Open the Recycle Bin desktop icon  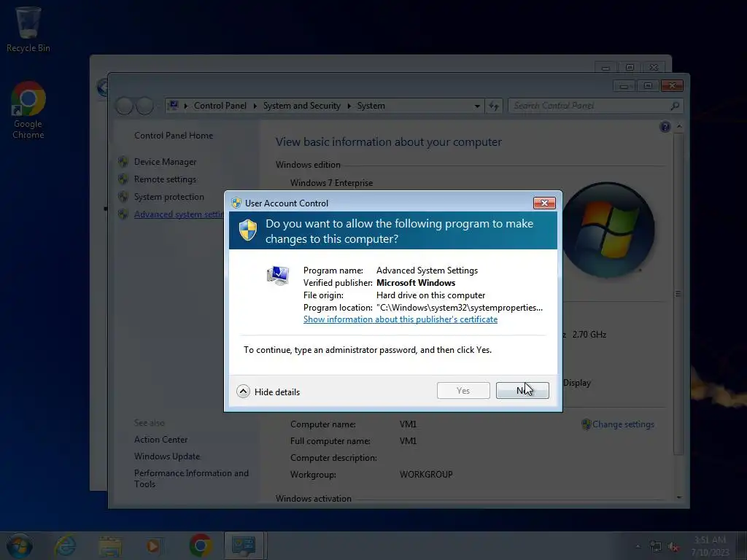[x=28, y=29]
